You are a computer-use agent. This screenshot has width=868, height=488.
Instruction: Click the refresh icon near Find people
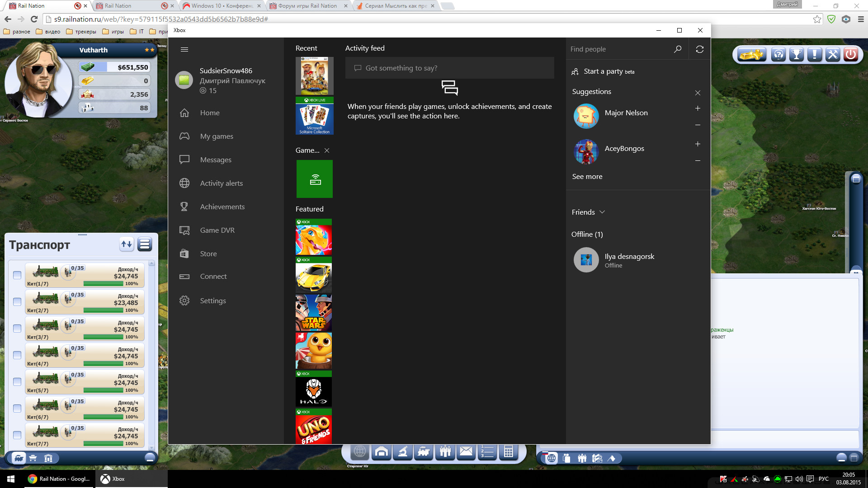[699, 49]
